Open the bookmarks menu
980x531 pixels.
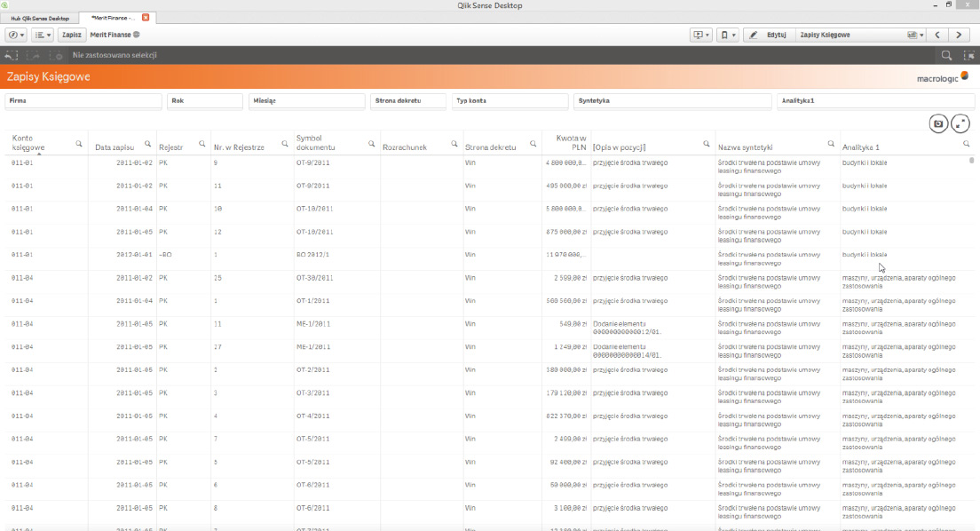(727, 35)
